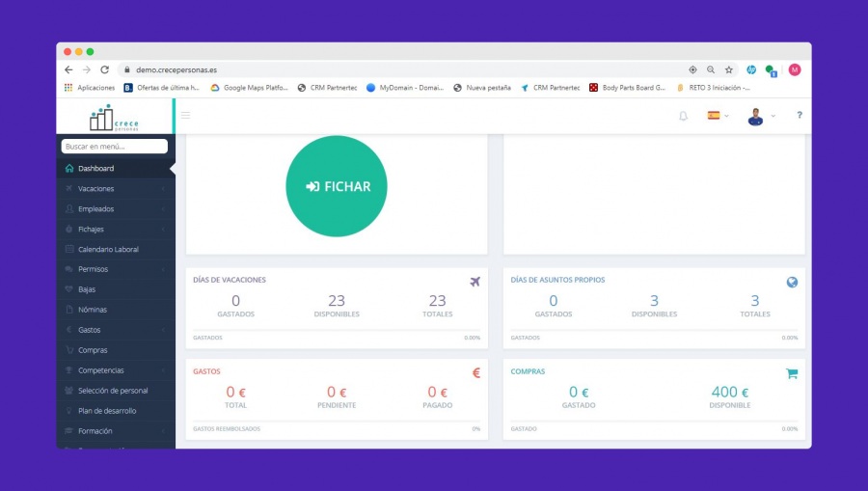Expand the Permisos submenu chevron
Screen dimensions: 868x491
tap(163, 269)
